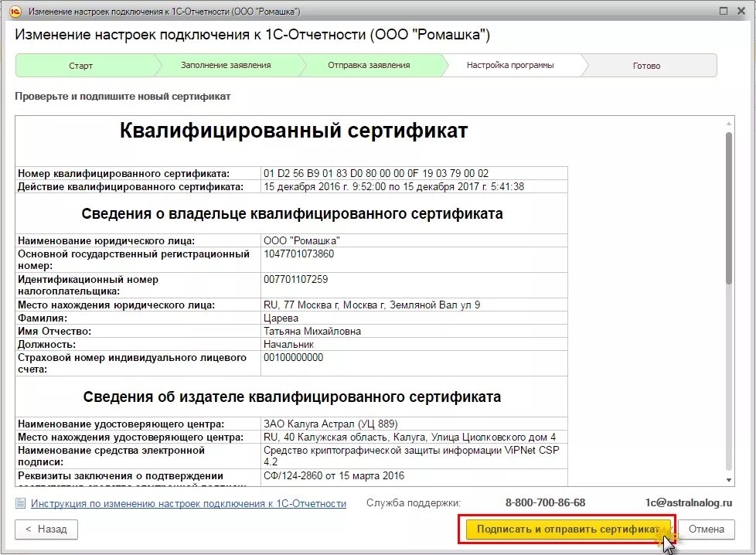Click the Сведения об издателе section heading

coord(292,397)
